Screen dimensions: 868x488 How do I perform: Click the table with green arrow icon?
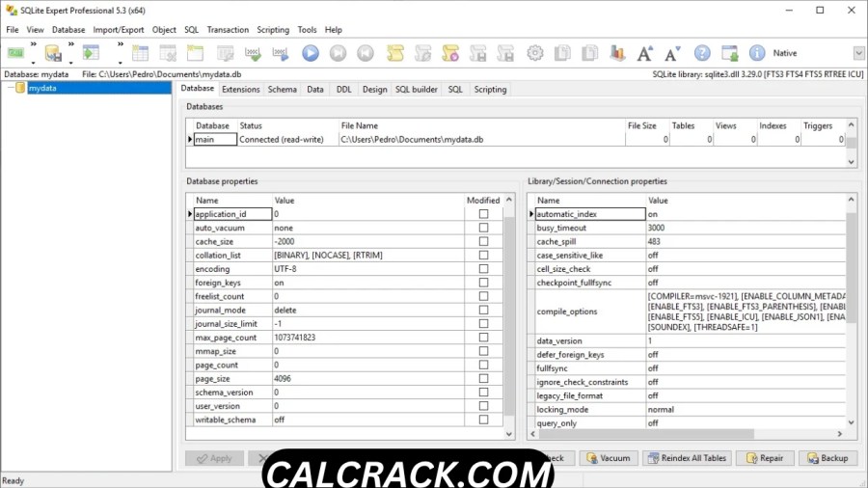tap(91, 53)
